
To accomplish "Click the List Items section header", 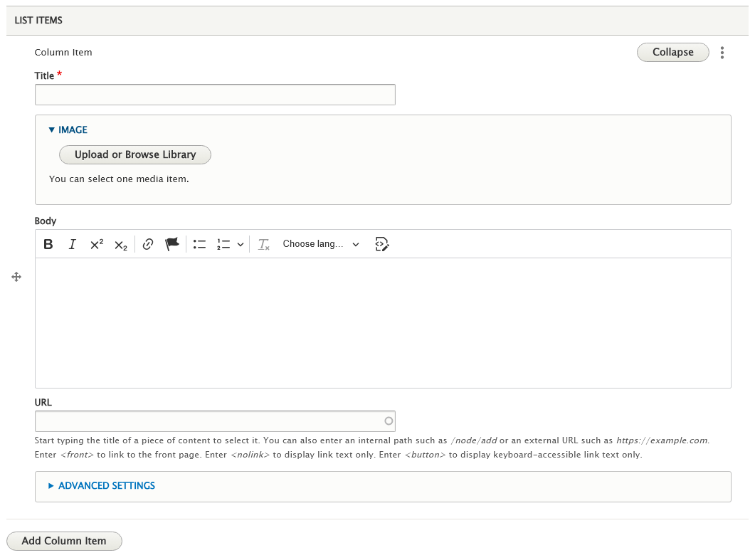I will 38,20.
